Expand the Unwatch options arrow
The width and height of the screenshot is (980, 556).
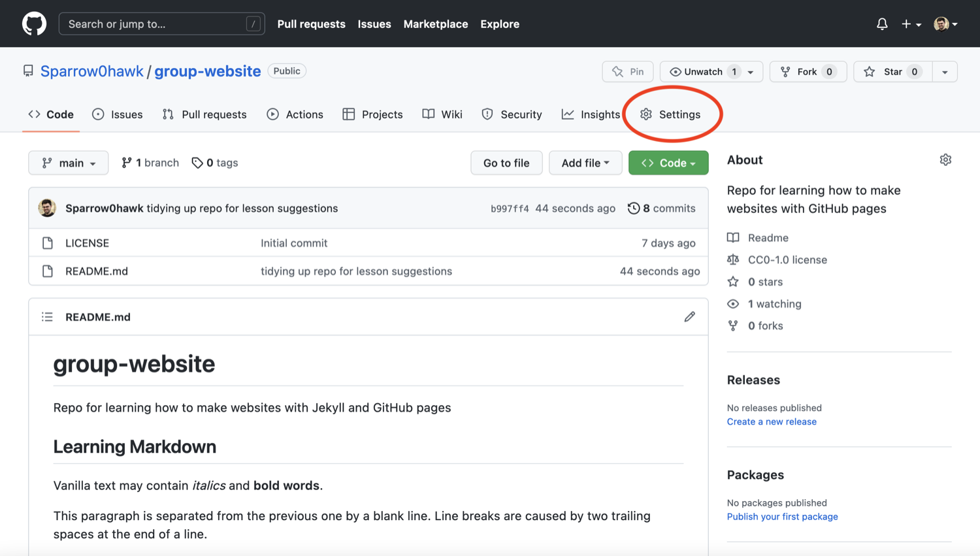pyautogui.click(x=751, y=72)
